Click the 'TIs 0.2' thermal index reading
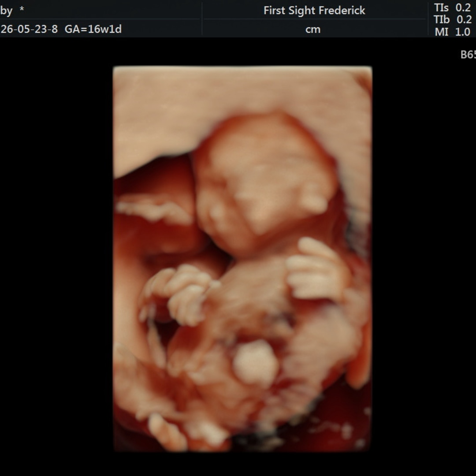Screen dimensions: 476x476 pos(453,7)
